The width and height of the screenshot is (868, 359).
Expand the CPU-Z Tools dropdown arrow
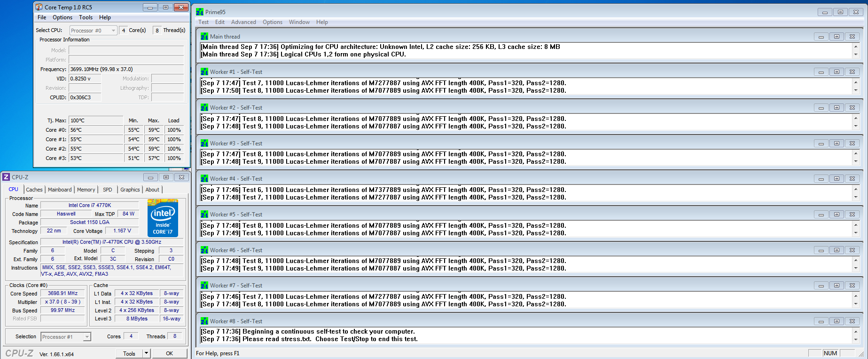146,353
